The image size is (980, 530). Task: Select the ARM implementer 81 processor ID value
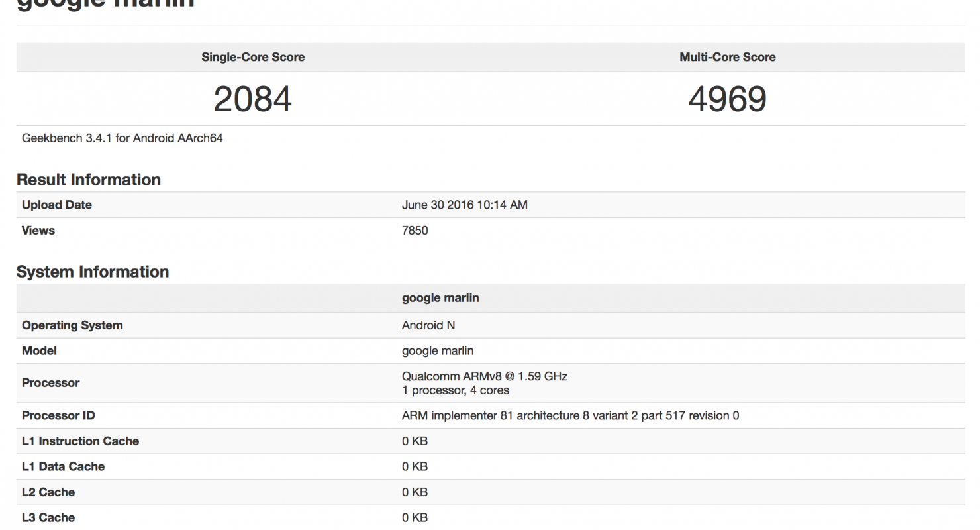(570, 415)
